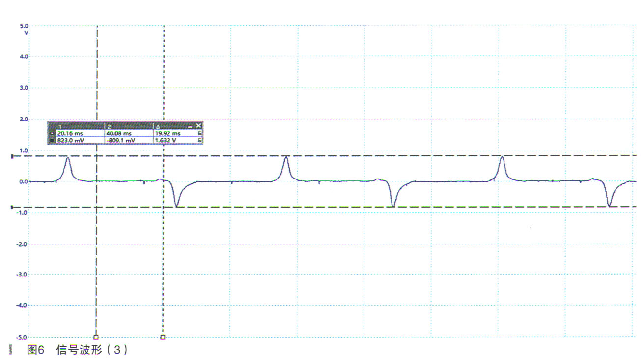Image resolution: width=644 pixels, height=359 pixels.
Task: Select the lower voltage ruler handle on the left axis
Action: (x=12, y=207)
